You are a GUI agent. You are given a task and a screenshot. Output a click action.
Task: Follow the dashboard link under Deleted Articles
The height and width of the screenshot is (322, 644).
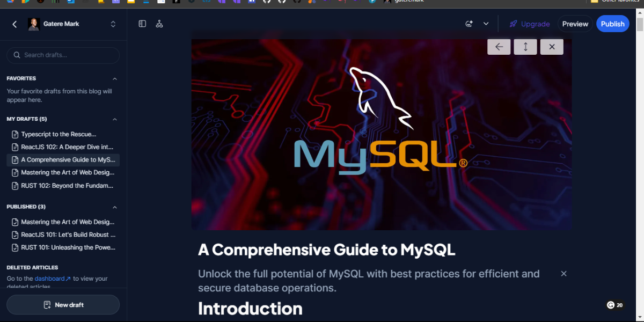point(53,279)
